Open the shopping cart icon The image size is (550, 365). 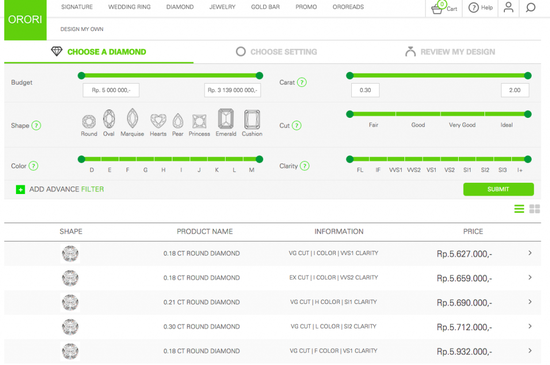tap(437, 8)
